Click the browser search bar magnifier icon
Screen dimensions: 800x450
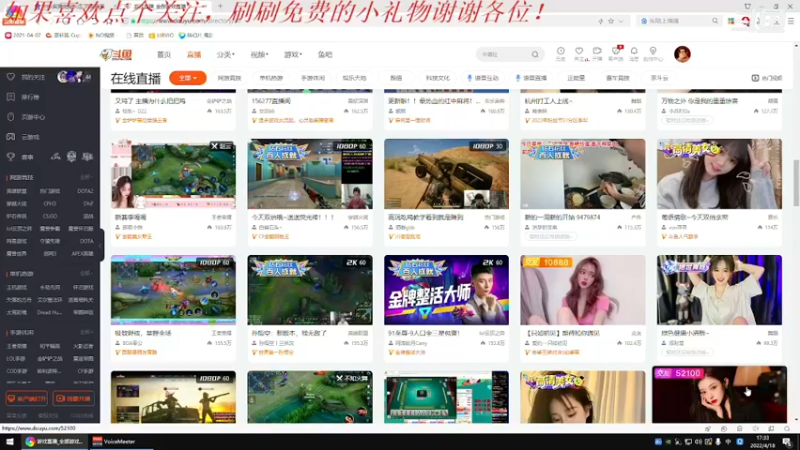click(715, 21)
